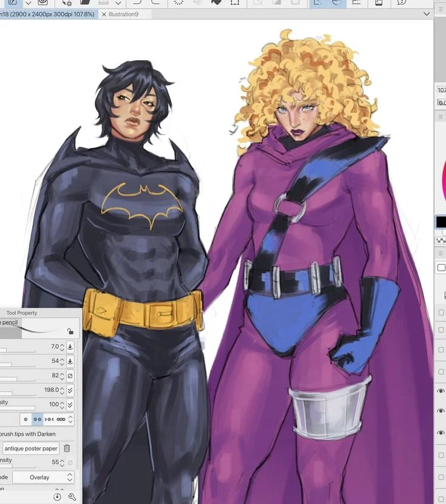Show the hidden layer just above the eyes

pos(441,372)
